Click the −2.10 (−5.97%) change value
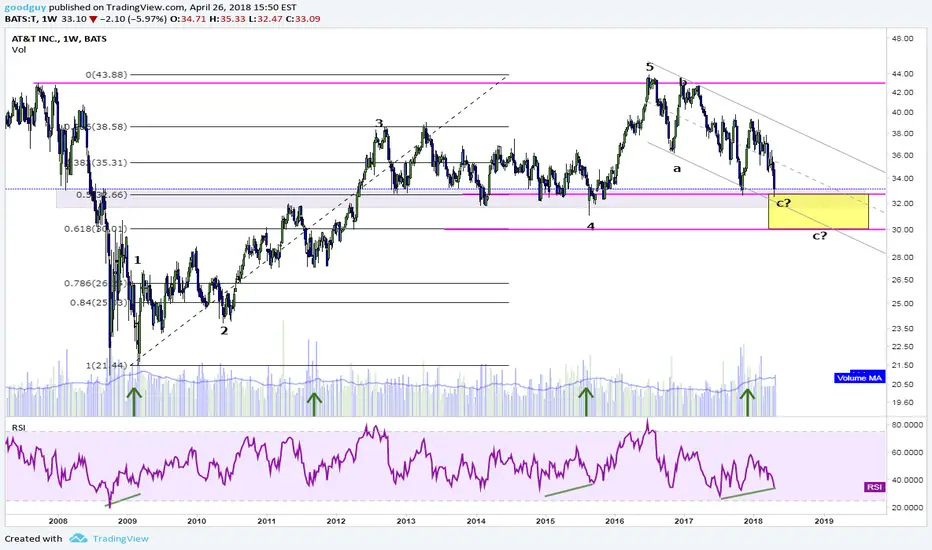 tap(133, 19)
